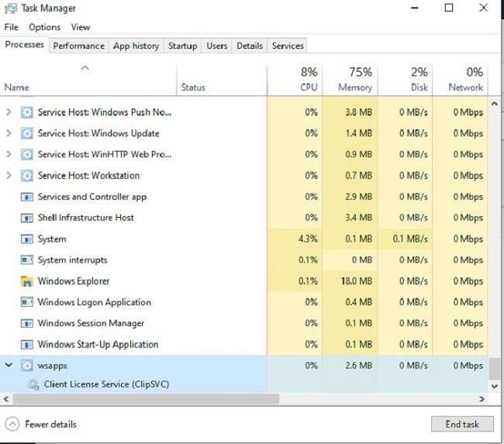Click the Fewer details link
The image size is (504, 444).
50,425
